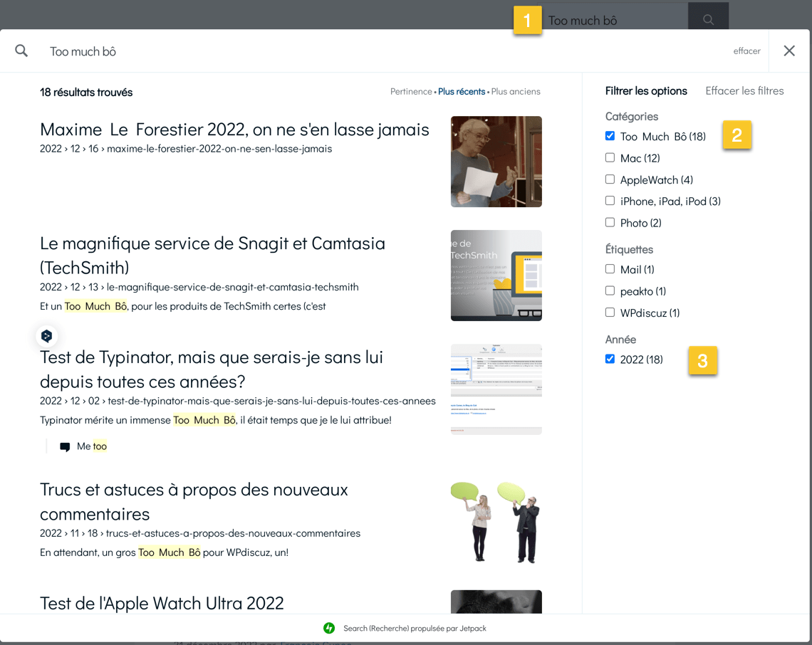
Task: Click Search propulsée par Jetpack footer text
Action: tap(415, 628)
